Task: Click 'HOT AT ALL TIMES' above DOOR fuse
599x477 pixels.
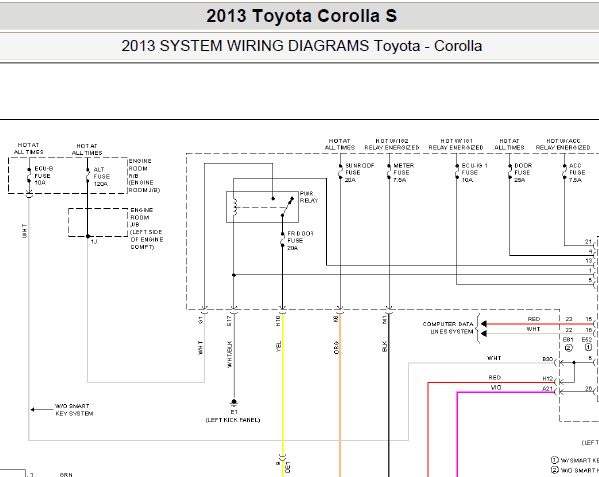Action: [x=509, y=144]
